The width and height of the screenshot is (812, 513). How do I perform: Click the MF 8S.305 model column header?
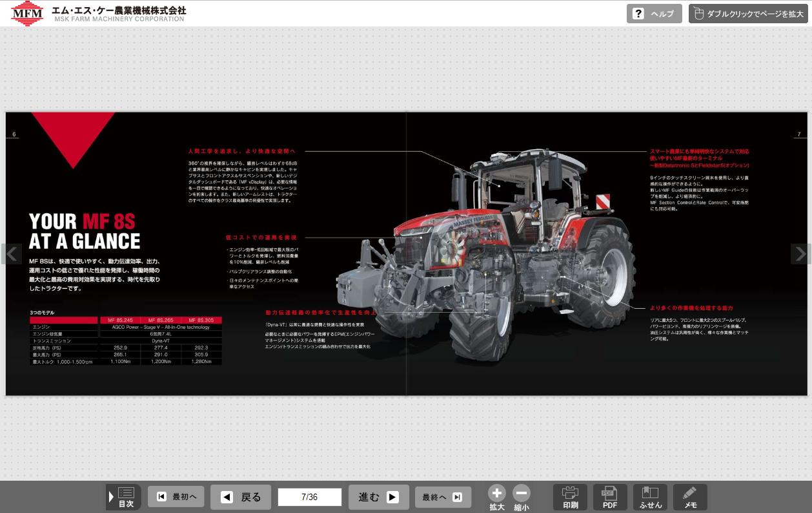201,320
